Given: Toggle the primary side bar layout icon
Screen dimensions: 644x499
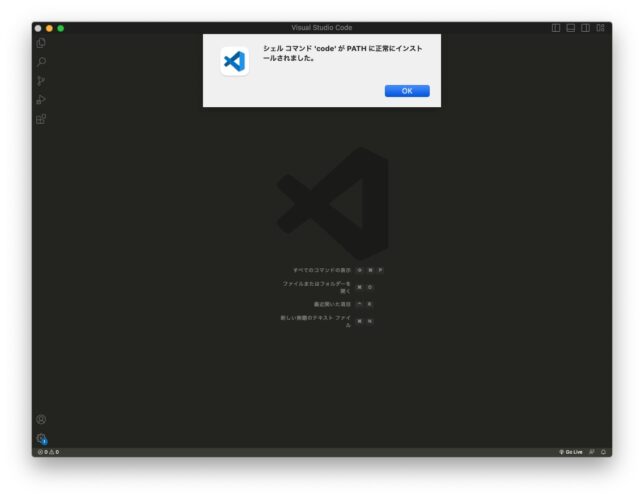Looking at the screenshot, I should pos(556,28).
